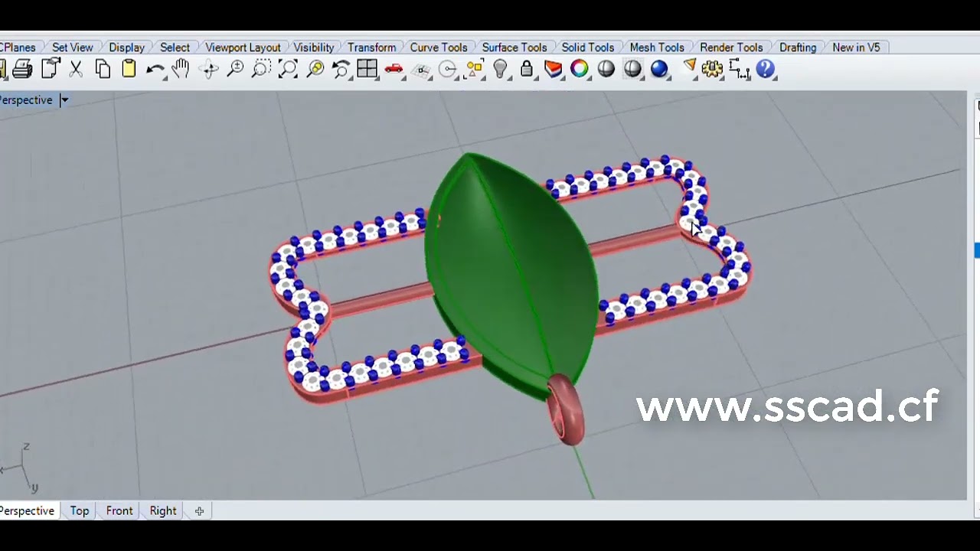980x551 pixels.
Task: Add a new viewport tab with plus icon
Action: 199,511
